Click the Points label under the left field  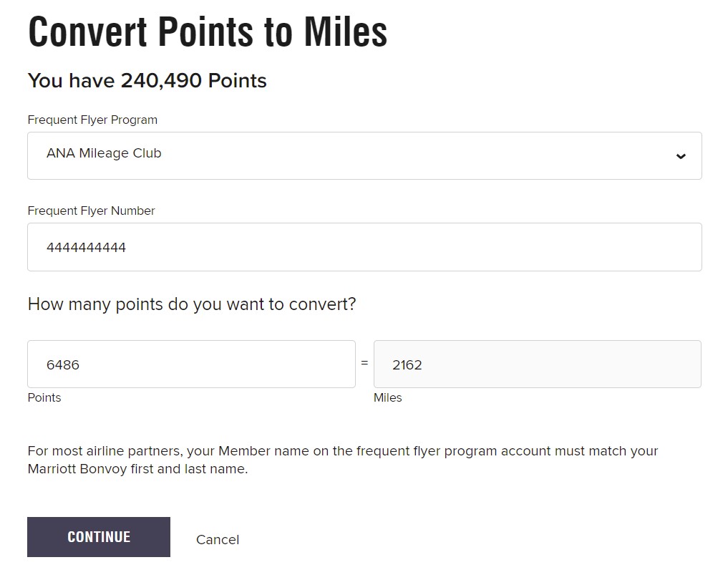(x=44, y=397)
